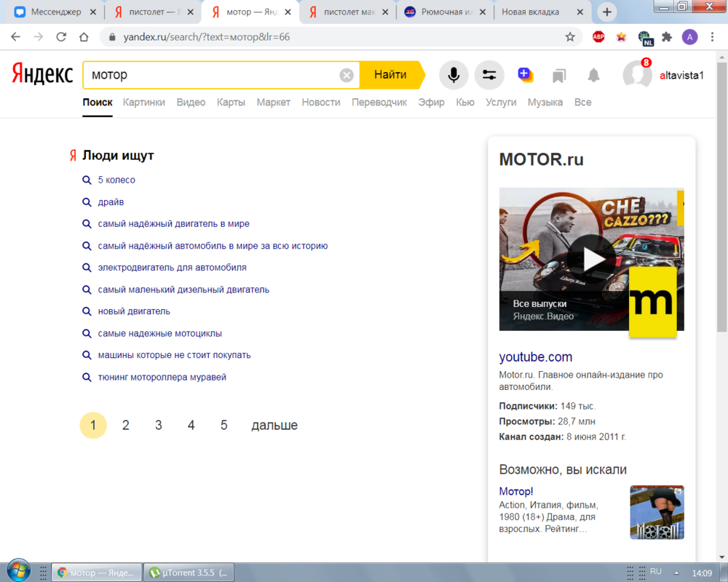Open the browser home page button
Image resolution: width=728 pixels, height=582 pixels.
click(84, 36)
